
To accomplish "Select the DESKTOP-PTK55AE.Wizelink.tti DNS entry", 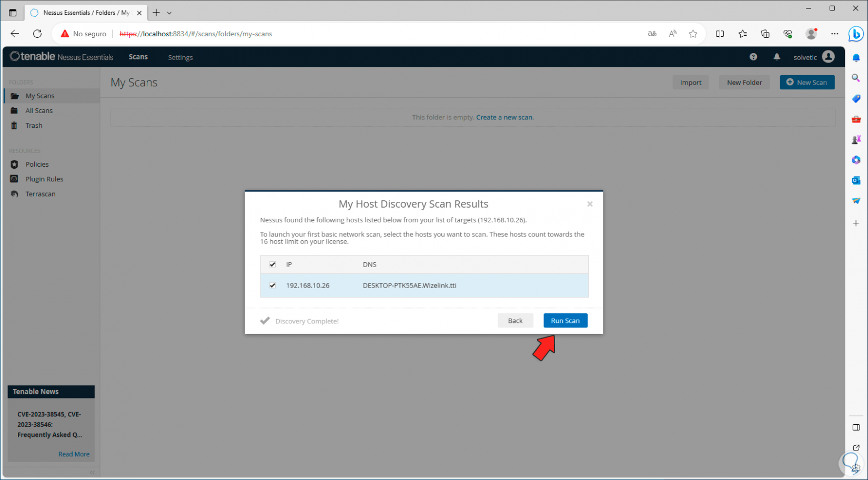I will click(409, 285).
